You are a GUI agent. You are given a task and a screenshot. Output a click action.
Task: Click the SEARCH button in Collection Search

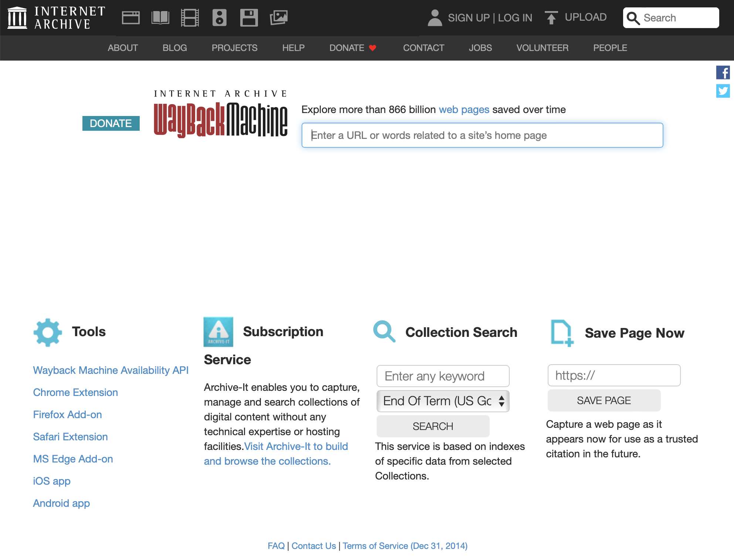[x=433, y=427]
